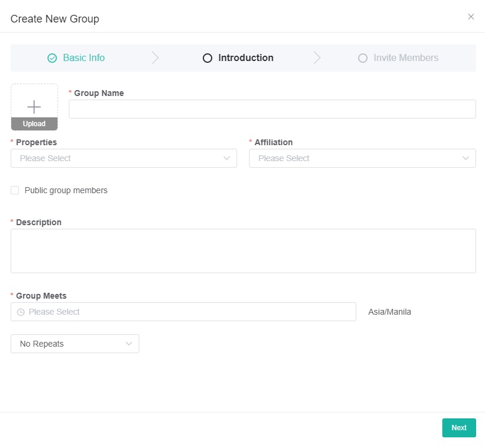Click the plus icon to upload image
Image resolution: width=485 pixels, height=448 pixels.
point(34,107)
